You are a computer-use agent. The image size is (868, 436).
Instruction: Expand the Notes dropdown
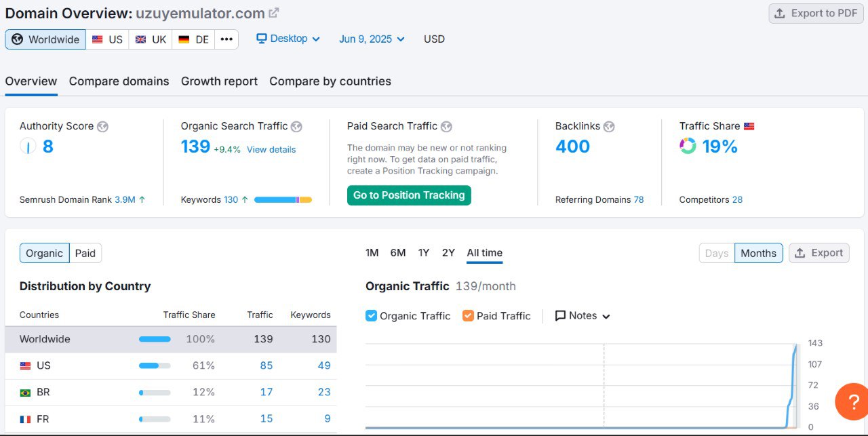(x=583, y=315)
